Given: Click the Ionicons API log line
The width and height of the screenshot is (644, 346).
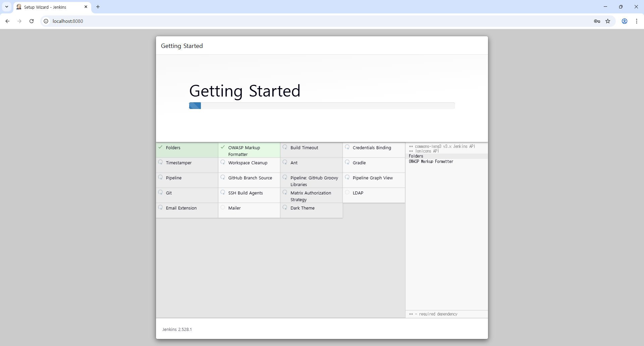Looking at the screenshot, I should (424, 151).
